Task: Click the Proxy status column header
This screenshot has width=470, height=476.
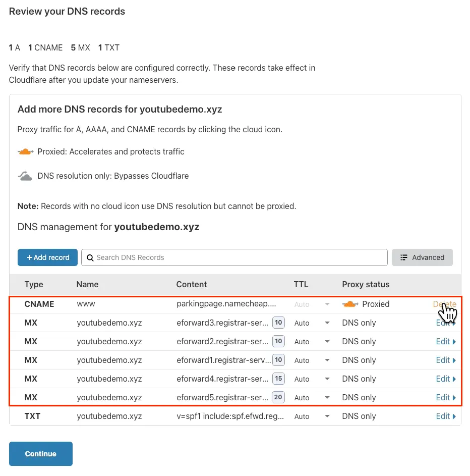Action: point(366,285)
